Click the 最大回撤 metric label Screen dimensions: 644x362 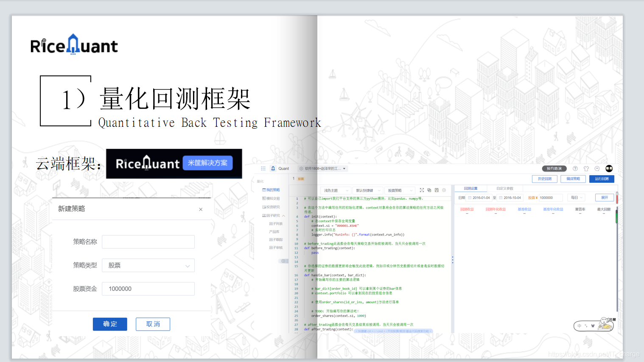(x=604, y=209)
